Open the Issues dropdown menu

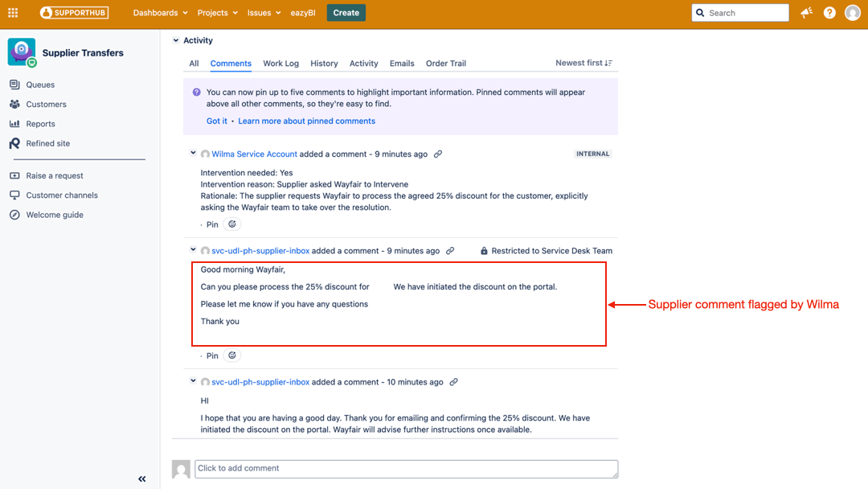[x=264, y=12]
